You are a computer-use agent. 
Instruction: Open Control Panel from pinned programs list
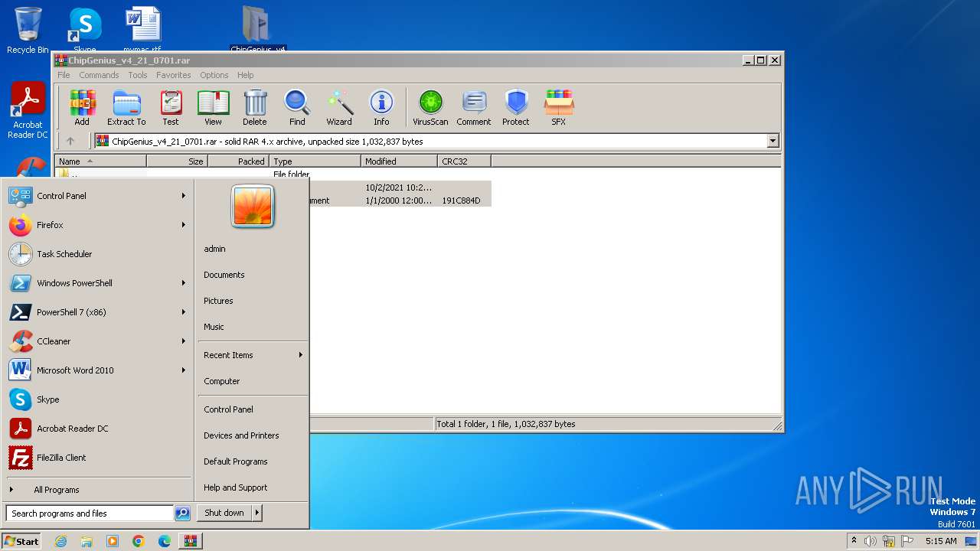97,196
